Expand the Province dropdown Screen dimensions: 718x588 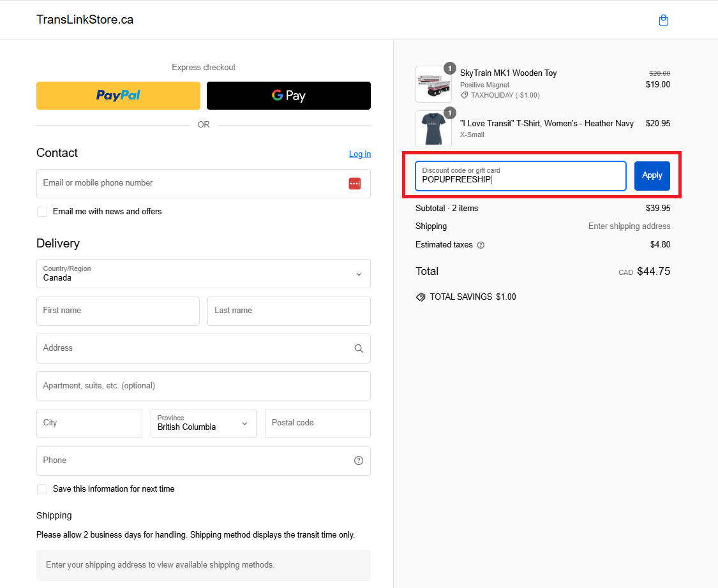(x=203, y=423)
